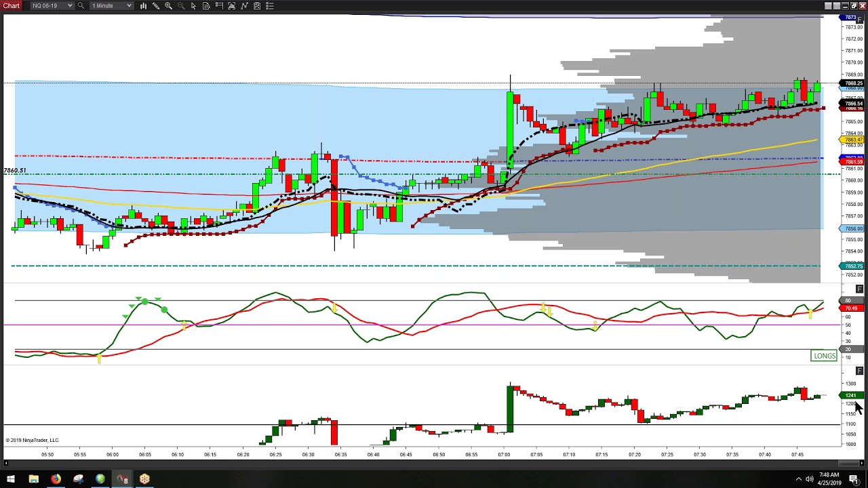Open the taskbar clock showing 7:48 AM

[829, 480]
